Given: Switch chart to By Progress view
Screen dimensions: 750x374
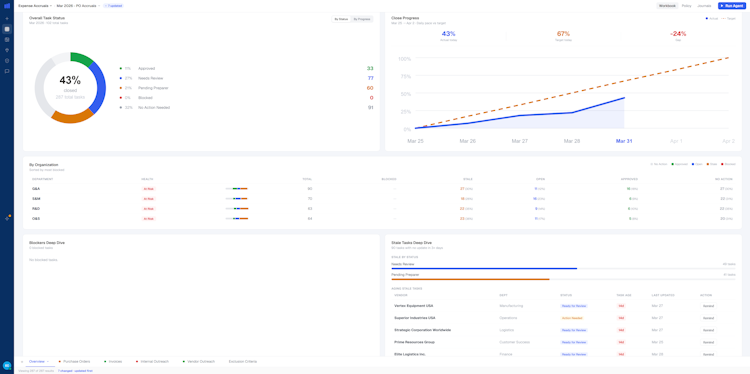Looking at the screenshot, I should click(x=362, y=19).
